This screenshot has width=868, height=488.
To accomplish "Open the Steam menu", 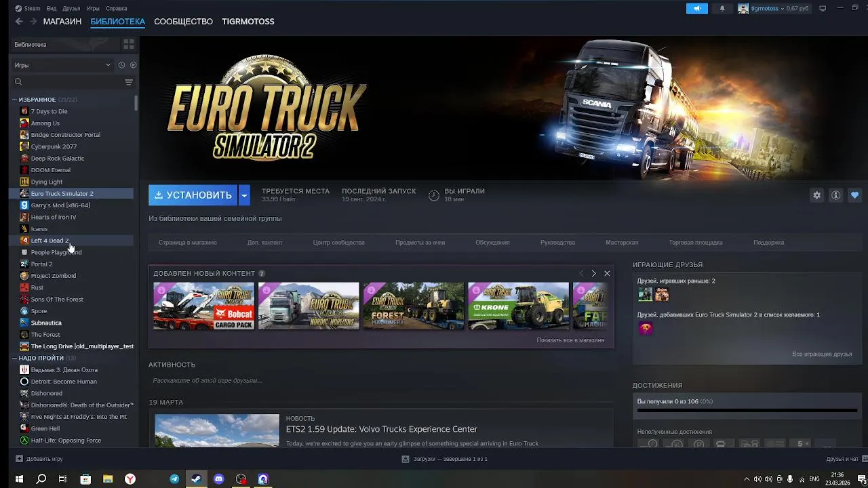I will coord(28,8).
